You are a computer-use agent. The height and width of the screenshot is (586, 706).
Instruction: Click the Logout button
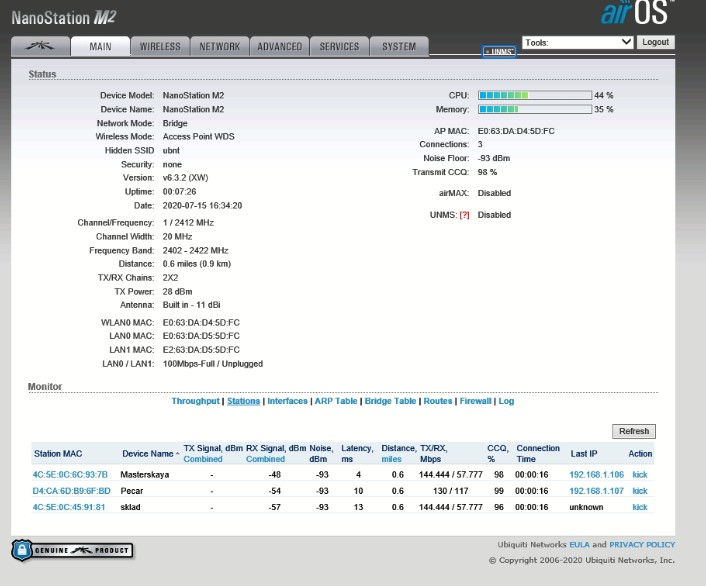coord(656,42)
